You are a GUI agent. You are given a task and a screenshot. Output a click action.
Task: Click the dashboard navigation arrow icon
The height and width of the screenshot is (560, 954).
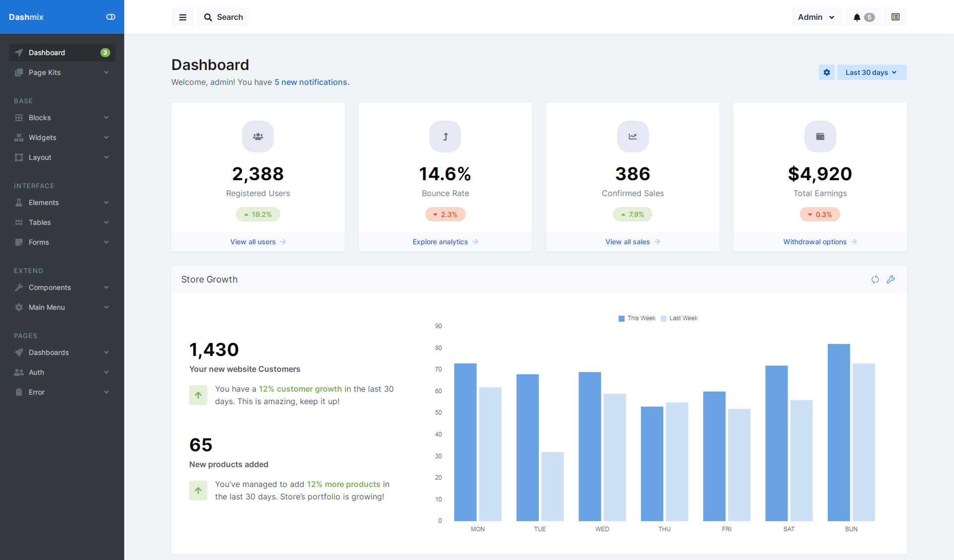[18, 52]
